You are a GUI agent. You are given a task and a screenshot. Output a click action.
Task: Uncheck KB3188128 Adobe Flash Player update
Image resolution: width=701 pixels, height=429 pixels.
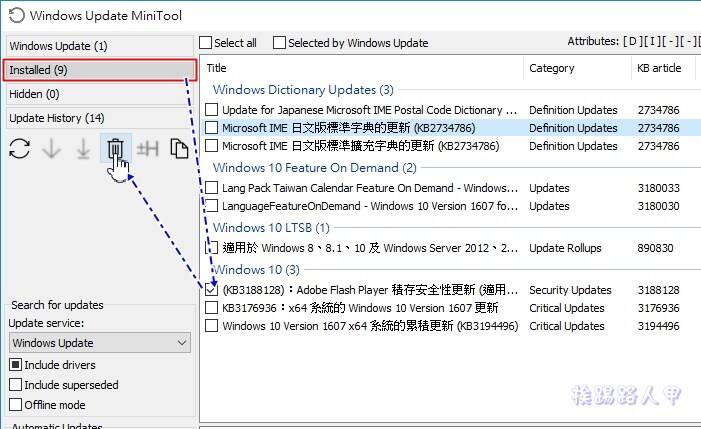pyautogui.click(x=211, y=290)
